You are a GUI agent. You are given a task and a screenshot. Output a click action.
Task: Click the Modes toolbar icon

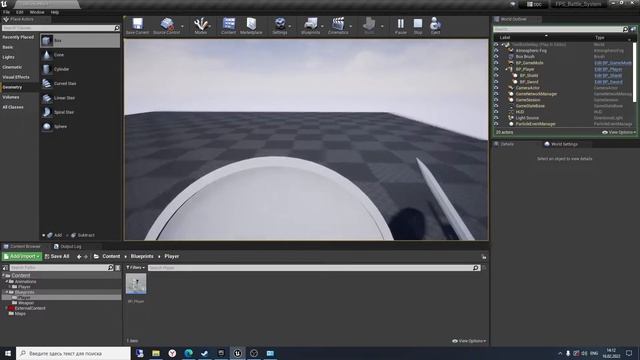point(201,26)
